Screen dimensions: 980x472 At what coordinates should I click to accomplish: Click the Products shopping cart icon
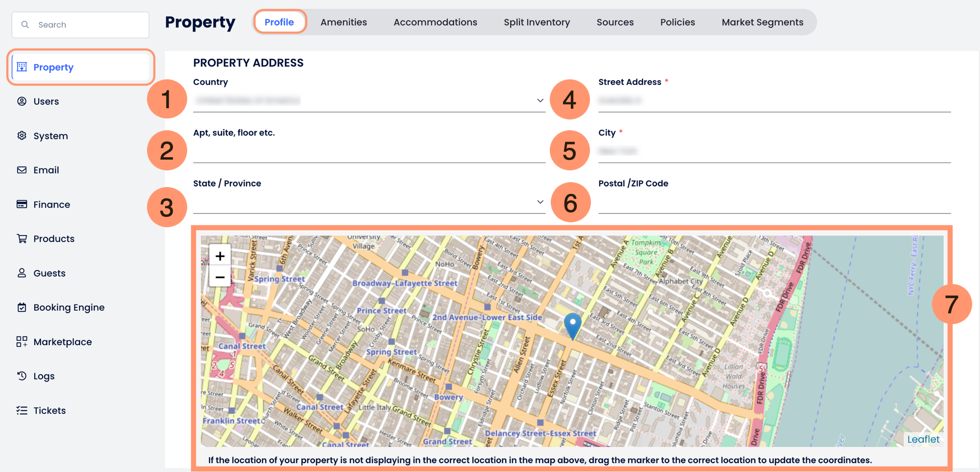click(22, 238)
